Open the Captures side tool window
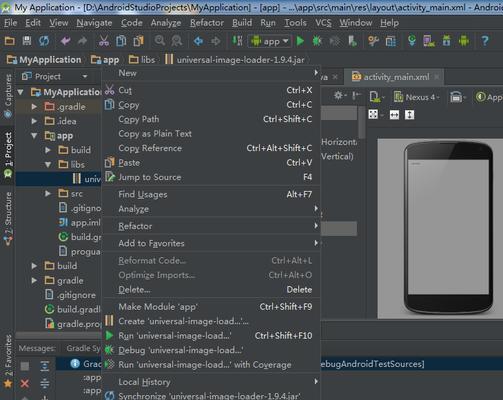 pyautogui.click(x=8, y=97)
